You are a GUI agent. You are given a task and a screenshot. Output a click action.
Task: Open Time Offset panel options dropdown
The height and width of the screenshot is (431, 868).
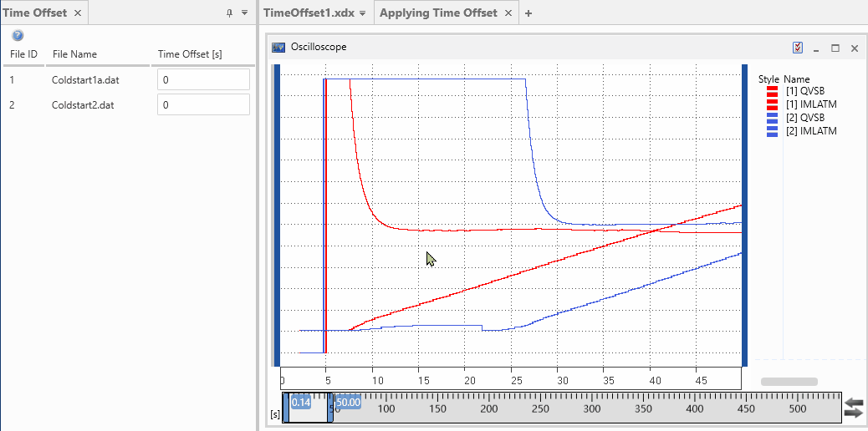pos(244,13)
